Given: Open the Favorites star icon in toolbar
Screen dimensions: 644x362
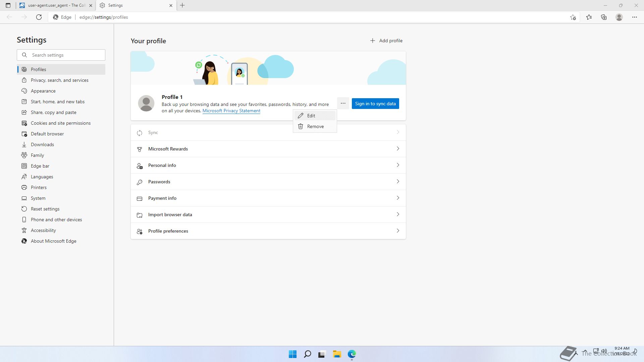Looking at the screenshot, I should pos(589,17).
